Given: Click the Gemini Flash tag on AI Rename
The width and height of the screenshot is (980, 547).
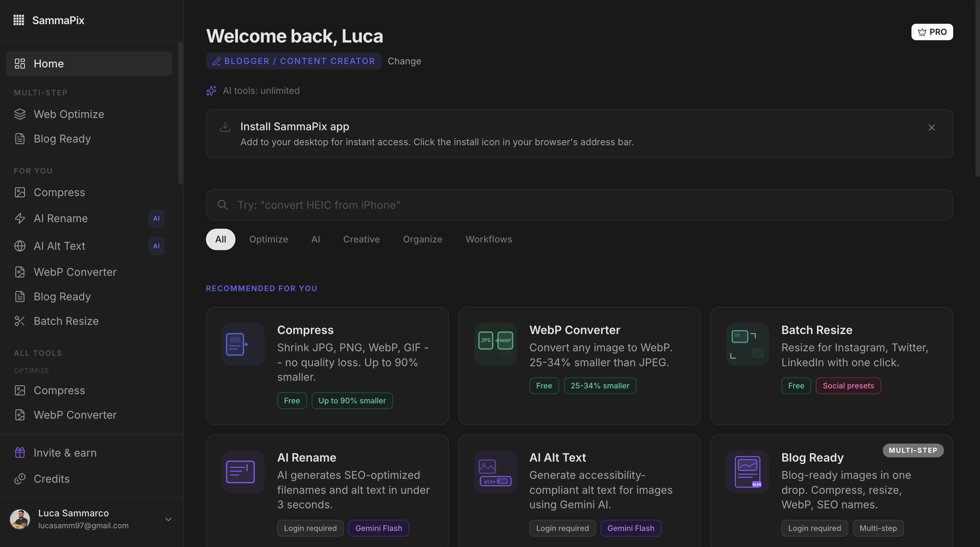Looking at the screenshot, I should click(379, 528).
